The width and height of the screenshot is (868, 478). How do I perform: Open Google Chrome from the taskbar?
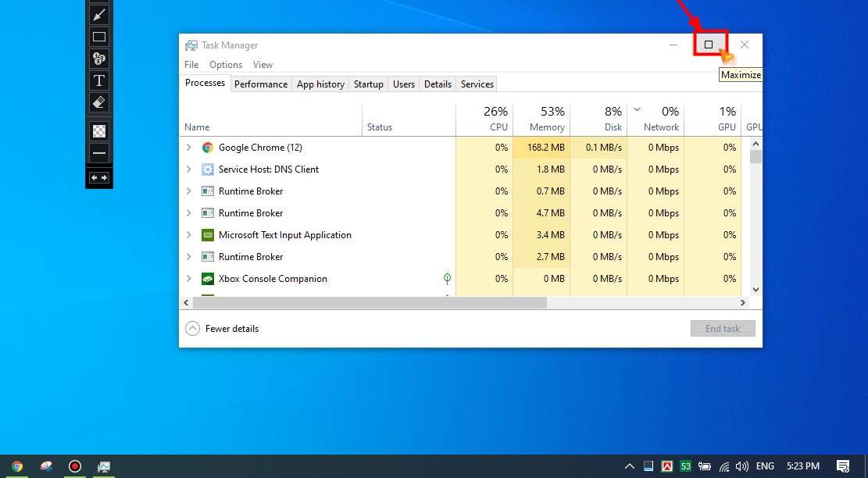[17, 466]
